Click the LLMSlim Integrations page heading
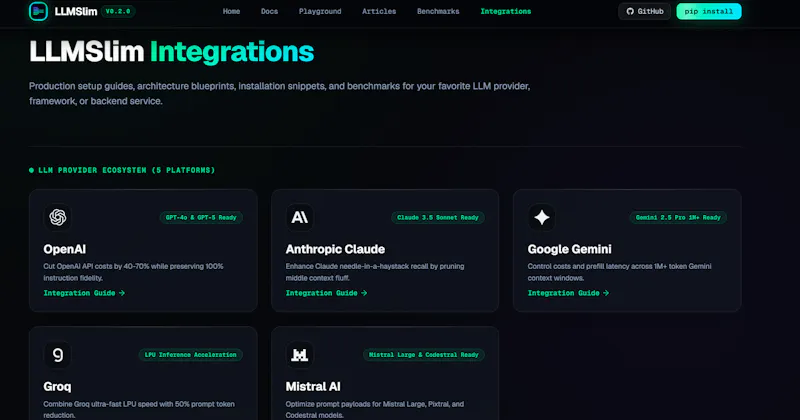800x420 pixels. click(171, 52)
